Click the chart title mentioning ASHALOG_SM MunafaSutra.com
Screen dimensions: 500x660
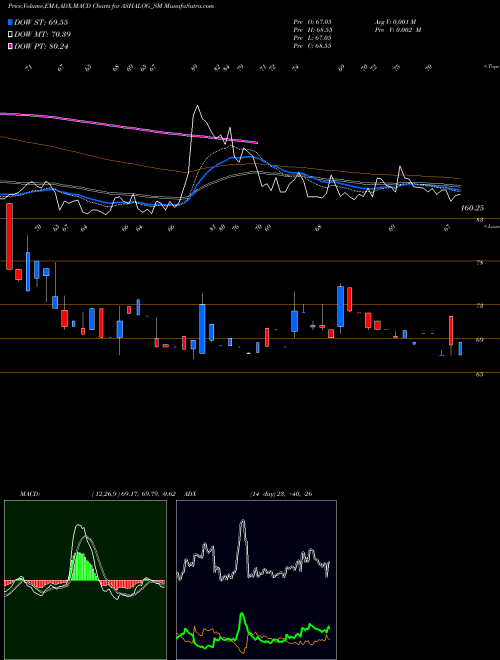(x=111, y=6)
